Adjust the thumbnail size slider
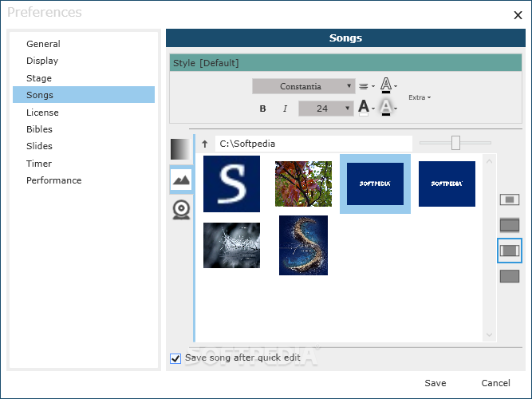532x399 pixels. [x=455, y=143]
